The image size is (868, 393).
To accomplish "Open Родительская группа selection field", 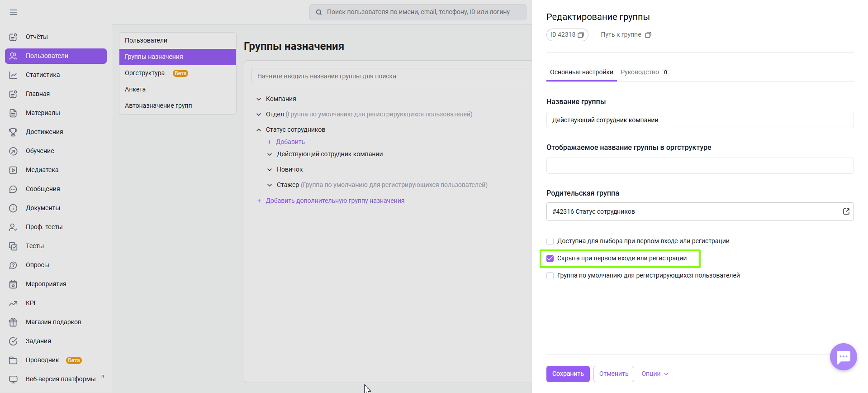I will coord(700,211).
